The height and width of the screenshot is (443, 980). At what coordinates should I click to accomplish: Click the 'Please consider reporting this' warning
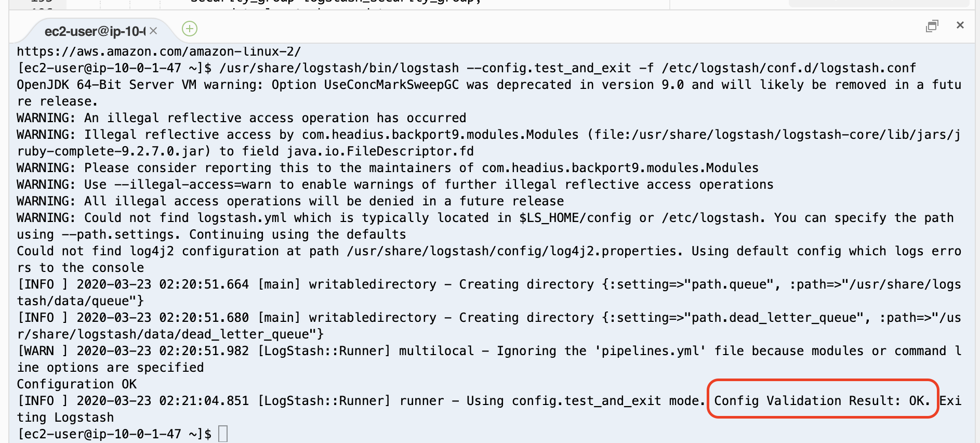[x=388, y=168]
